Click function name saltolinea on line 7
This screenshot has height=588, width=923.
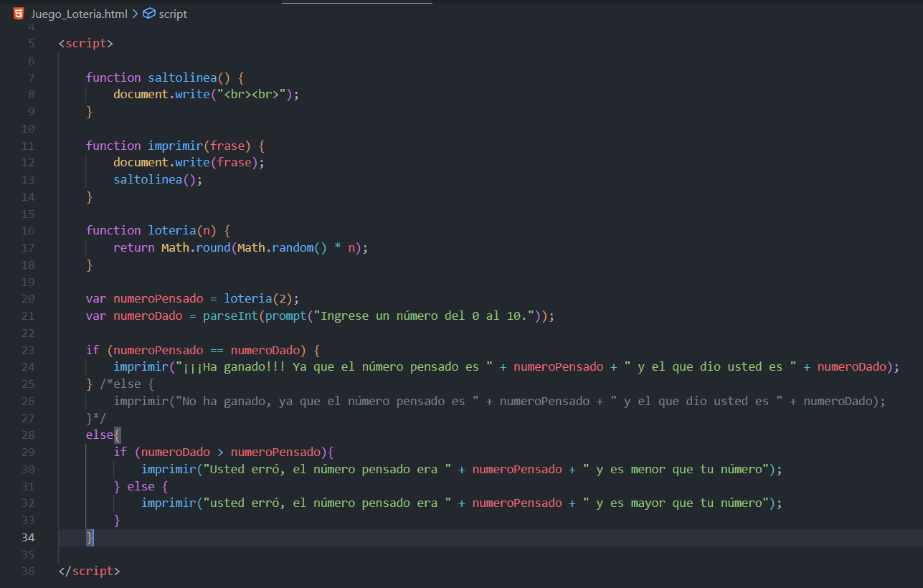[x=182, y=77]
